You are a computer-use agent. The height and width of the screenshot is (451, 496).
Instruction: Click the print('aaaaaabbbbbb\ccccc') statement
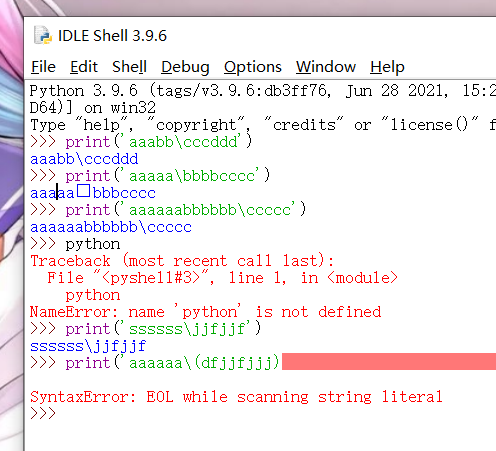(x=186, y=210)
